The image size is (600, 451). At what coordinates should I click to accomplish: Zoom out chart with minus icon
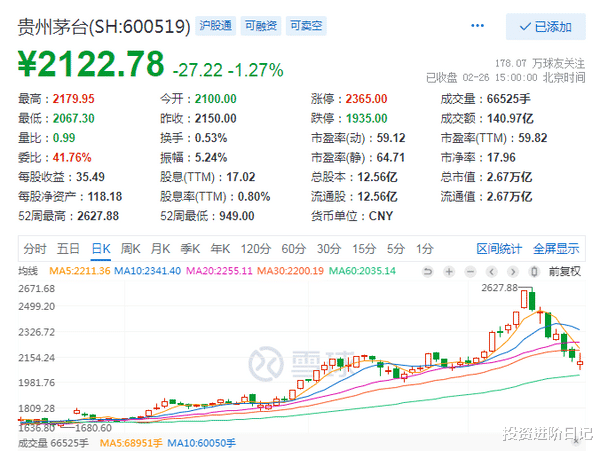(x=470, y=272)
